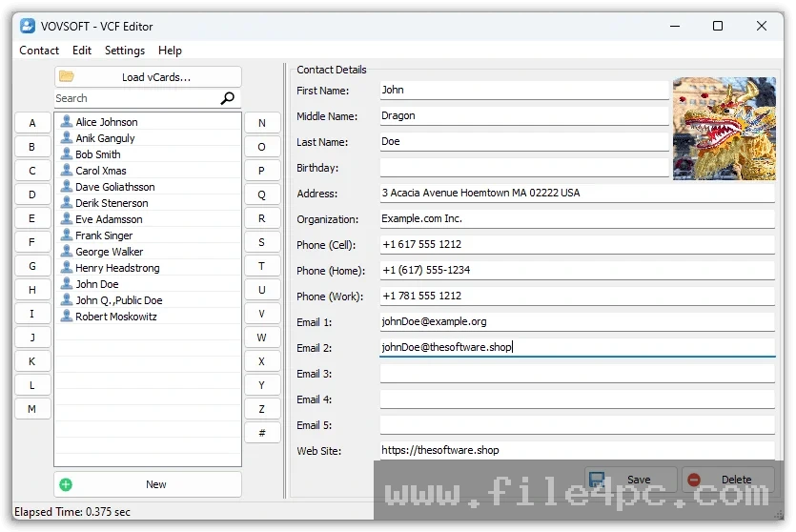The width and height of the screenshot is (796, 532).
Task: Click the dragon contact photo
Action: pyautogui.click(x=724, y=129)
